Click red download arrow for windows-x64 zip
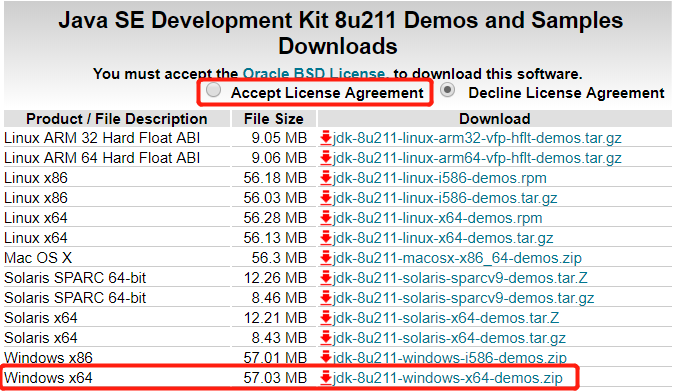The height and width of the screenshot is (392, 676). click(x=326, y=378)
